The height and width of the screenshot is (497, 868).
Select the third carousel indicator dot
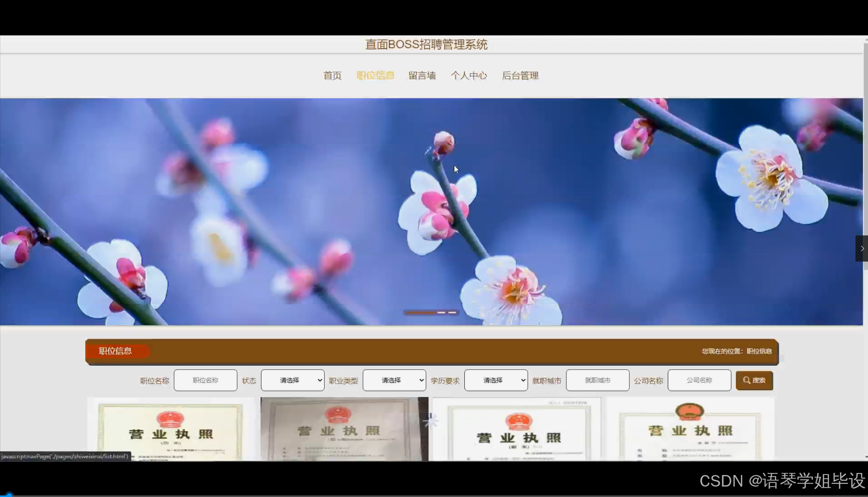(453, 312)
